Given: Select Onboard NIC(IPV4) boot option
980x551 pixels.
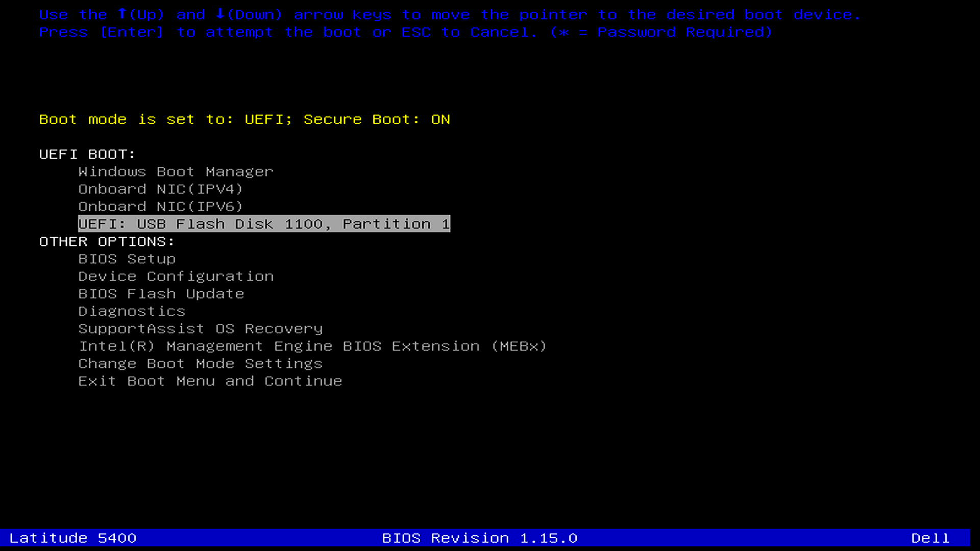Looking at the screenshot, I should (x=161, y=189).
